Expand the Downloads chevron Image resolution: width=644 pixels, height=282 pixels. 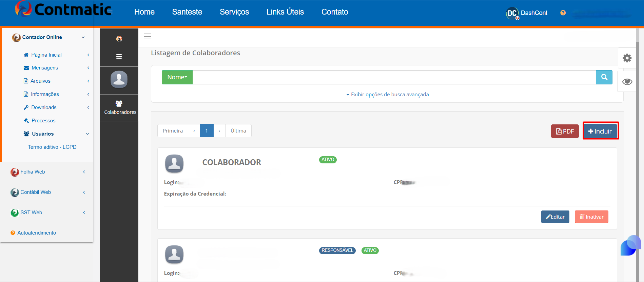[x=88, y=107]
